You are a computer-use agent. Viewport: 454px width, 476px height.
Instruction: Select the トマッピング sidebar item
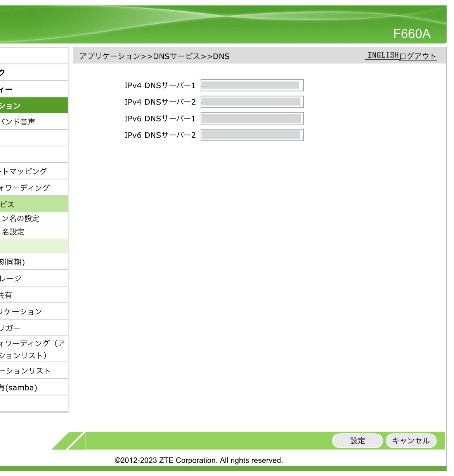[x=34, y=171]
